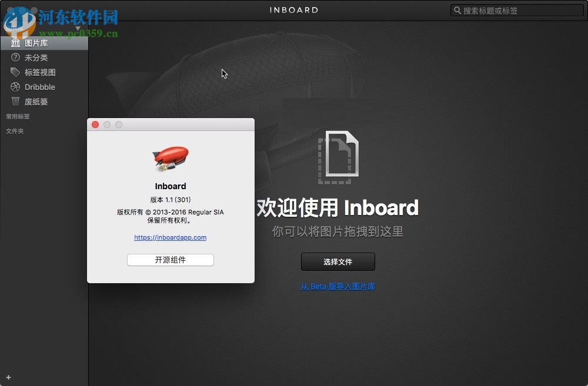Click the magnifier icon in search box

[457, 10]
